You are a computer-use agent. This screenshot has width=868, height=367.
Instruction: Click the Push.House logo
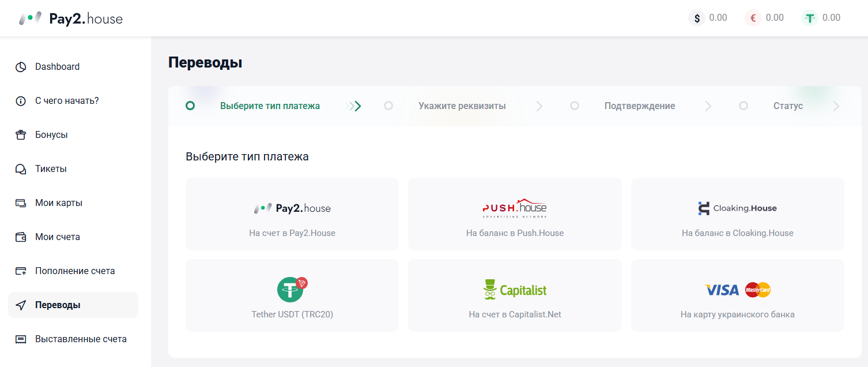[515, 208]
